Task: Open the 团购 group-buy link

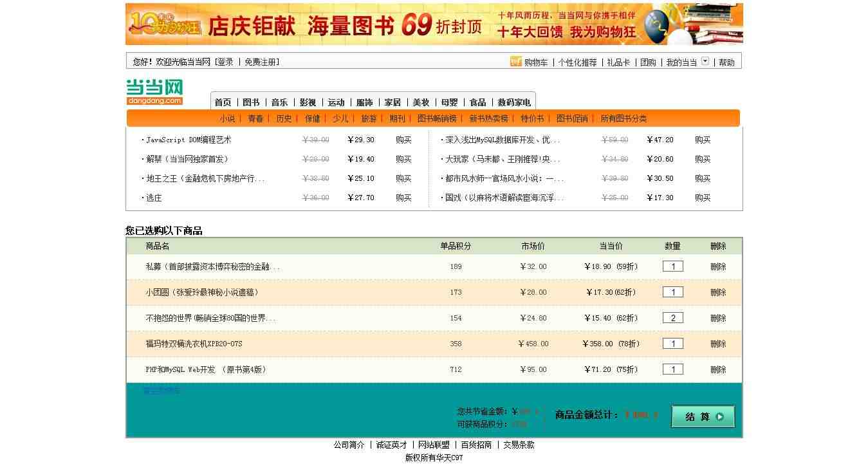Action: [648, 62]
